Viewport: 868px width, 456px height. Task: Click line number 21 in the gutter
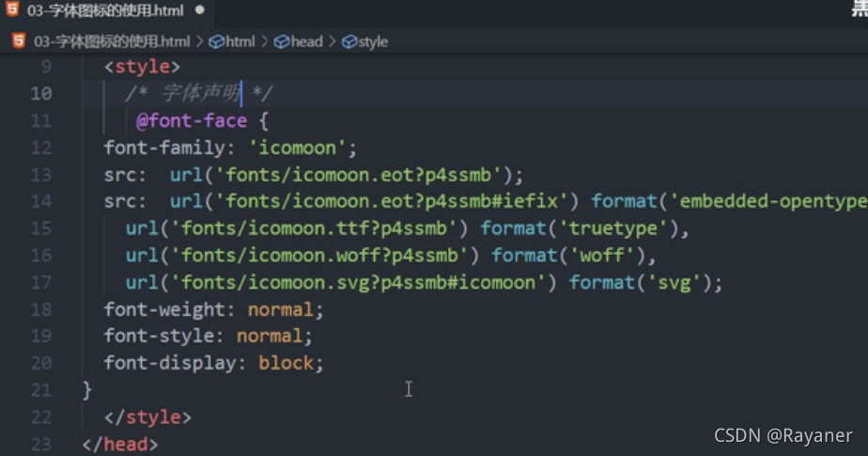click(41, 390)
